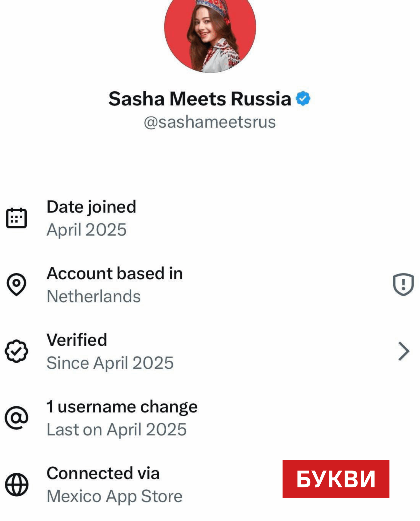The height and width of the screenshot is (521, 420).
Task: Click the location pin icon
Action: pyautogui.click(x=16, y=284)
